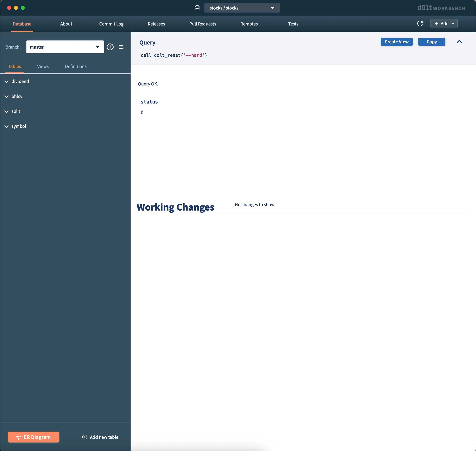Switch to the Commit Log tab

[111, 24]
